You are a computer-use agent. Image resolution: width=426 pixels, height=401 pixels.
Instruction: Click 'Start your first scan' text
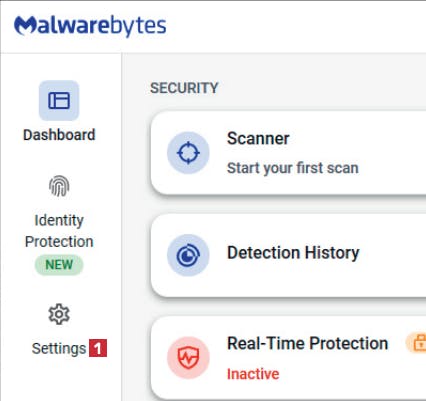(293, 168)
